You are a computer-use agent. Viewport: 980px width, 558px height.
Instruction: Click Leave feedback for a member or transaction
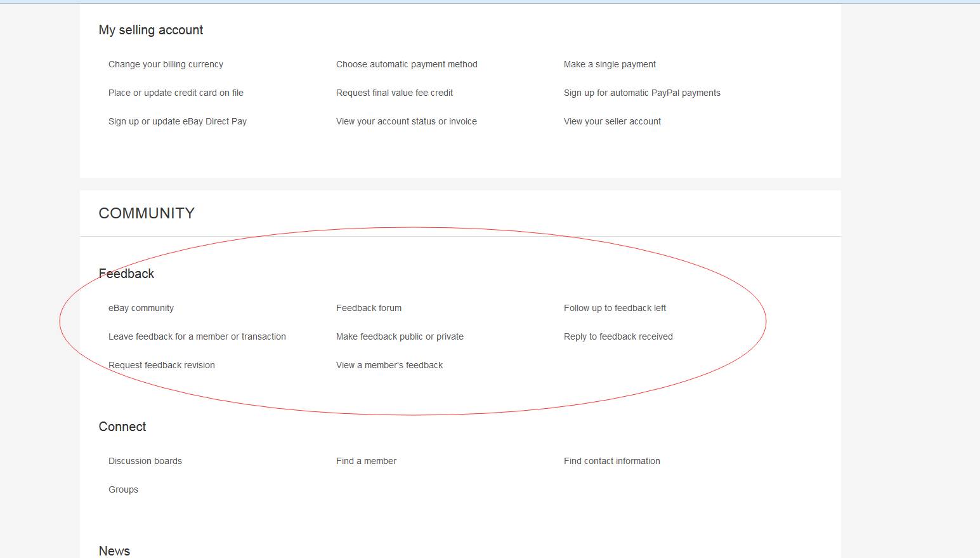(x=197, y=336)
